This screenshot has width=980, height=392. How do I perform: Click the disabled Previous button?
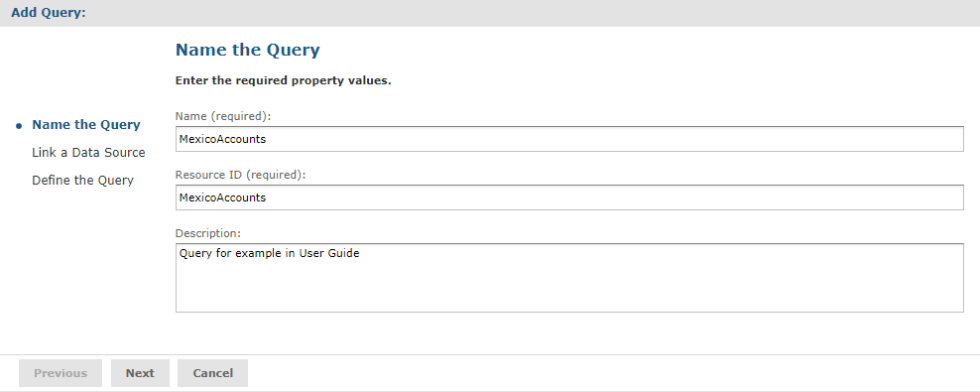point(61,373)
